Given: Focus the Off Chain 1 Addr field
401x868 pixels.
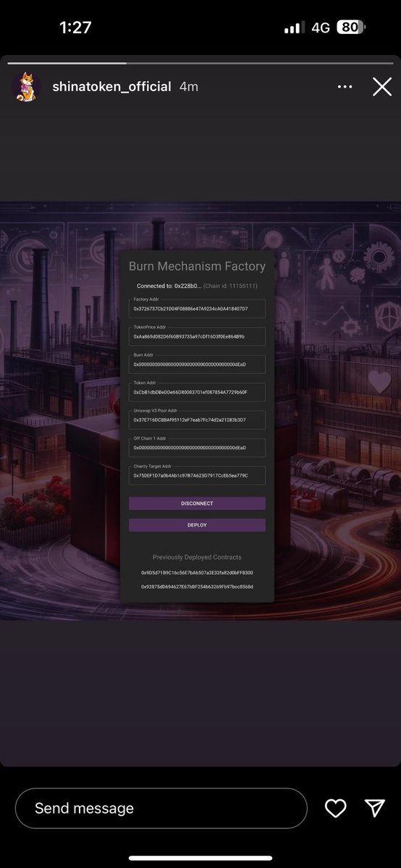Looking at the screenshot, I should 197,448.
